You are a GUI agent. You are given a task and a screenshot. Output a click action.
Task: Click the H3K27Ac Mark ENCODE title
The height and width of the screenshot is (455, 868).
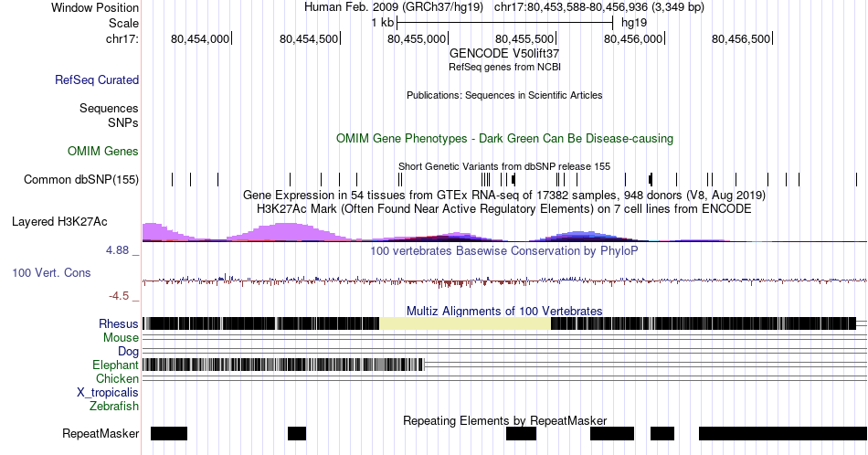504,208
